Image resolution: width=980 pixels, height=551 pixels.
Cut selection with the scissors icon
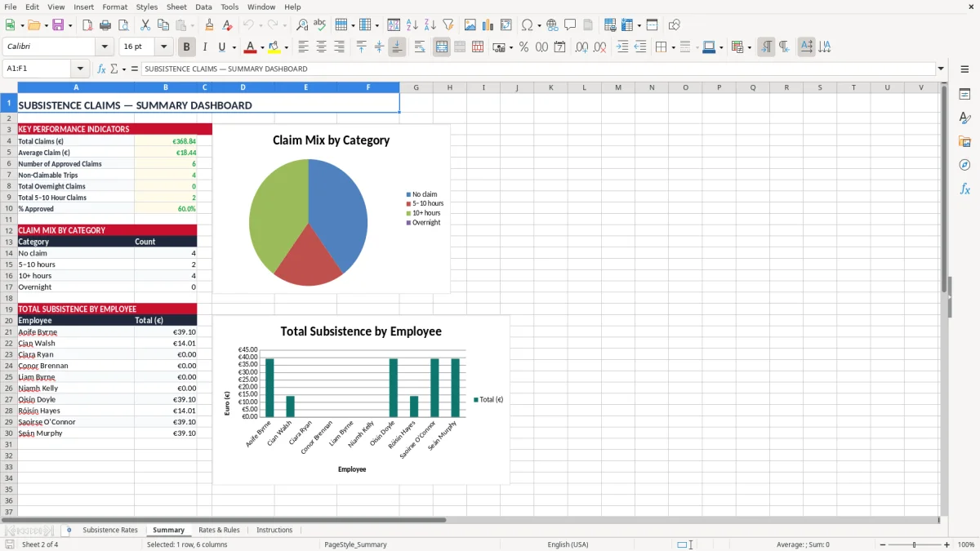click(x=145, y=25)
